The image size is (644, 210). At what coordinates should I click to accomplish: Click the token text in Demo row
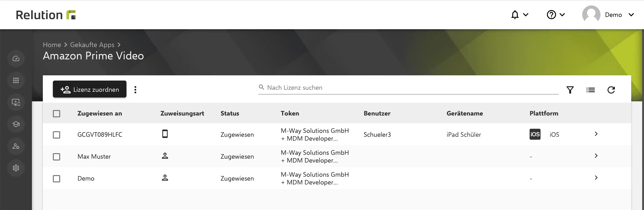click(315, 178)
